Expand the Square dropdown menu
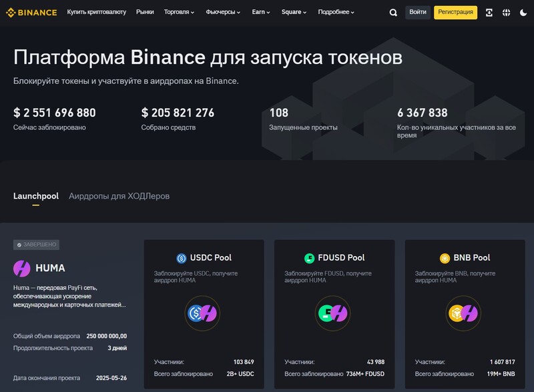This screenshot has height=392, width=534. pyautogui.click(x=294, y=12)
